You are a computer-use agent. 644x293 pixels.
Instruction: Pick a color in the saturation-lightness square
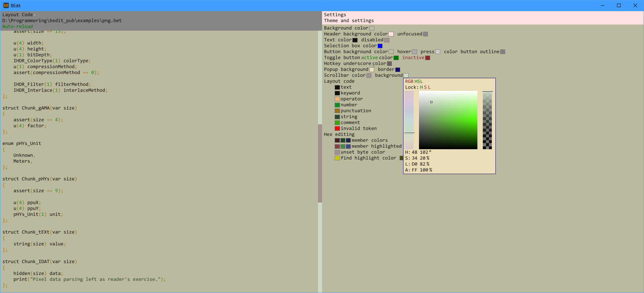point(448,120)
